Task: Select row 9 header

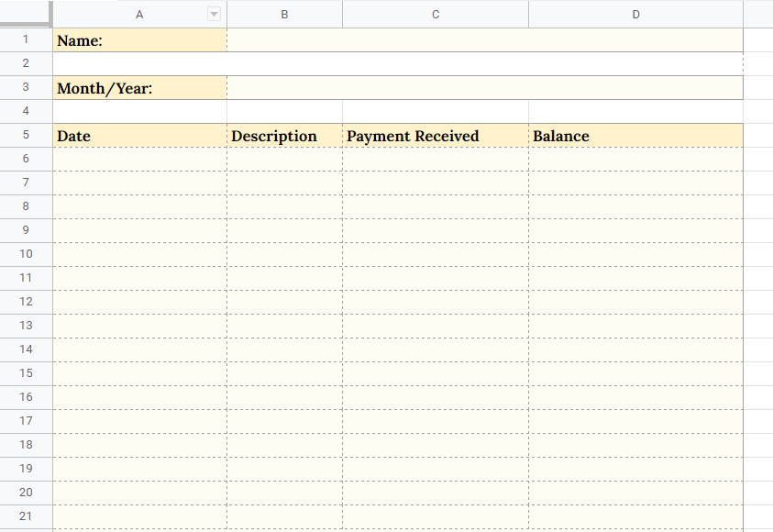Action: click(x=26, y=231)
